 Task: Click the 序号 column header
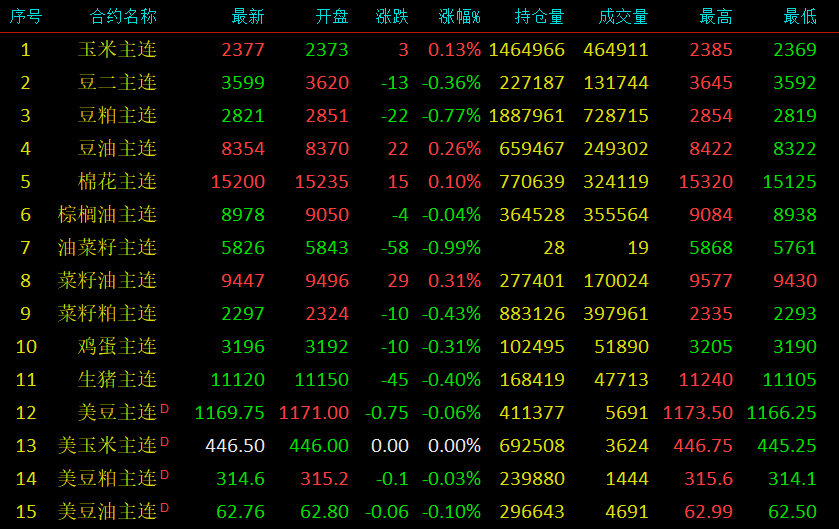coord(26,17)
